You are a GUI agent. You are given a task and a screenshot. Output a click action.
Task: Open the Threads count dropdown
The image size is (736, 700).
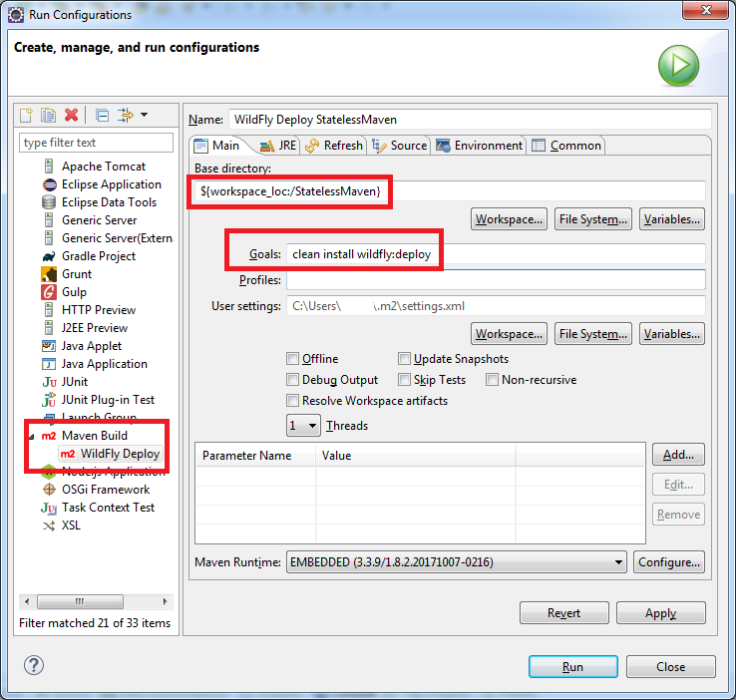(x=303, y=426)
